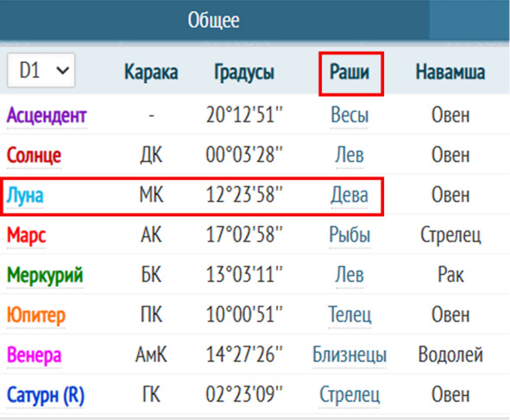Click the Юпитер planet link
The width and height of the screenshot is (510, 420).
(36, 316)
